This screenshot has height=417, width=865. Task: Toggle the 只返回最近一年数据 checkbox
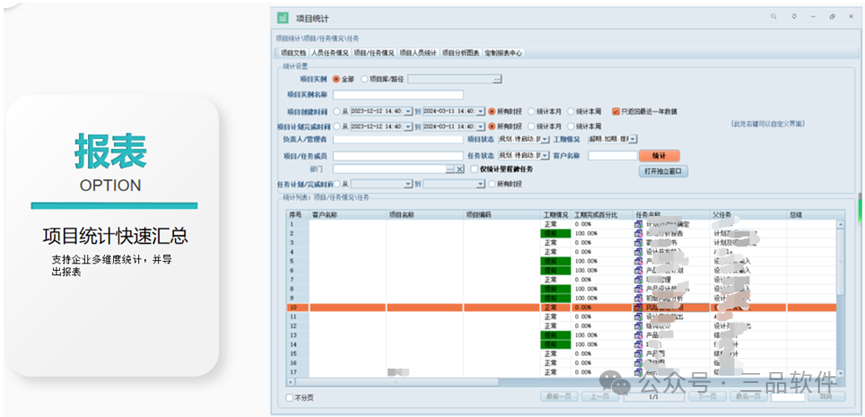point(615,111)
